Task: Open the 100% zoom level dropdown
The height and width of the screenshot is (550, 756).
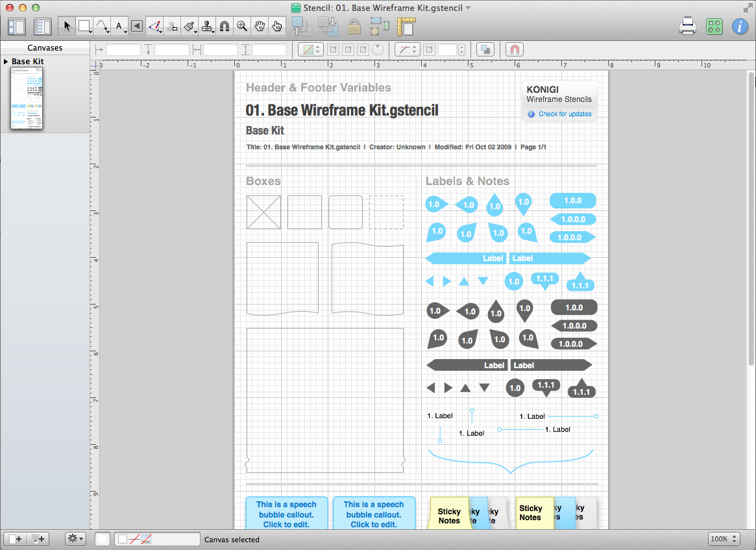Action: point(724,539)
